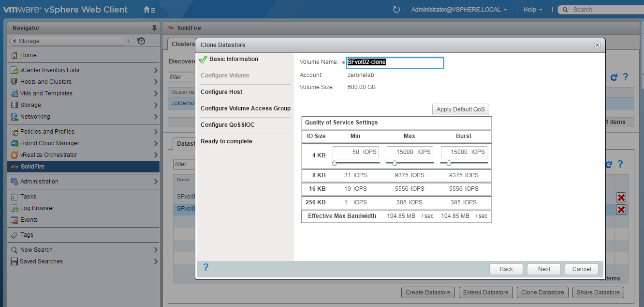Open Log Browser icon
Viewport: 644px width, 307px height.
pos(15,208)
